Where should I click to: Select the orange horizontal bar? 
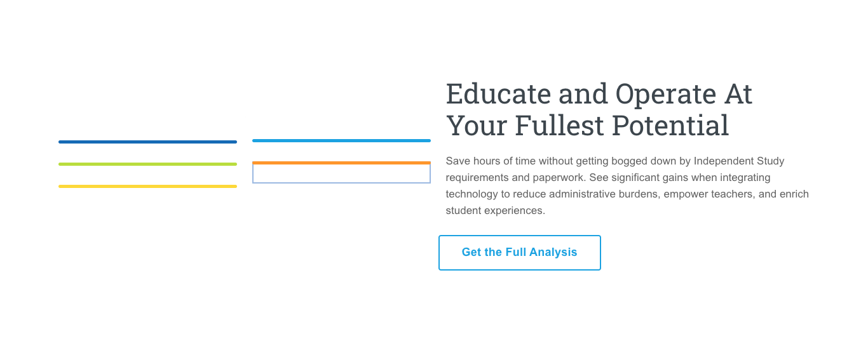341,163
